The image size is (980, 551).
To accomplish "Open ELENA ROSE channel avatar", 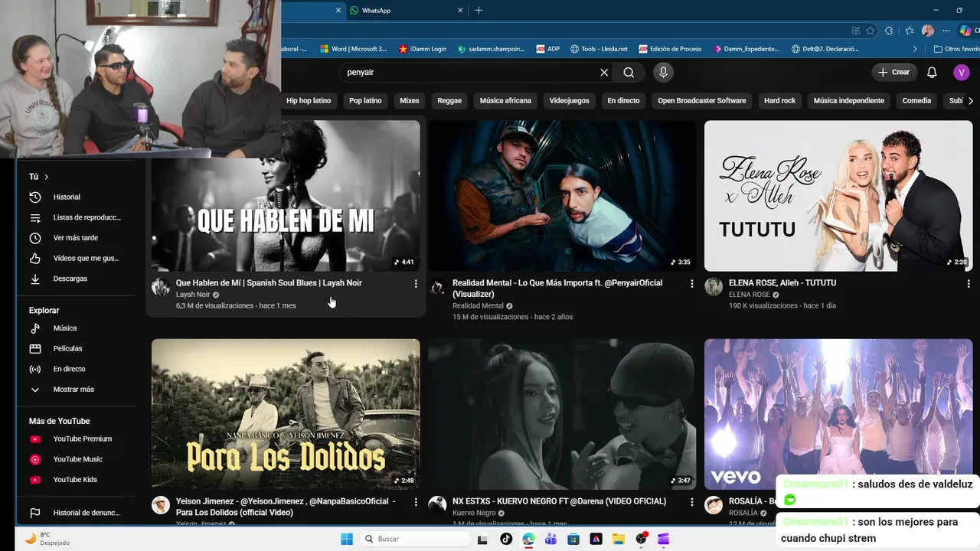I will coord(714,287).
